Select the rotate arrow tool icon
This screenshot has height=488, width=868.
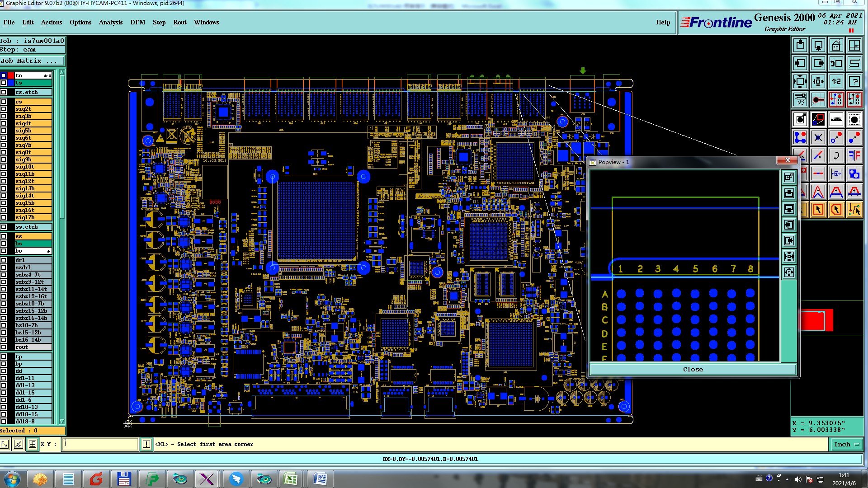[836, 155]
